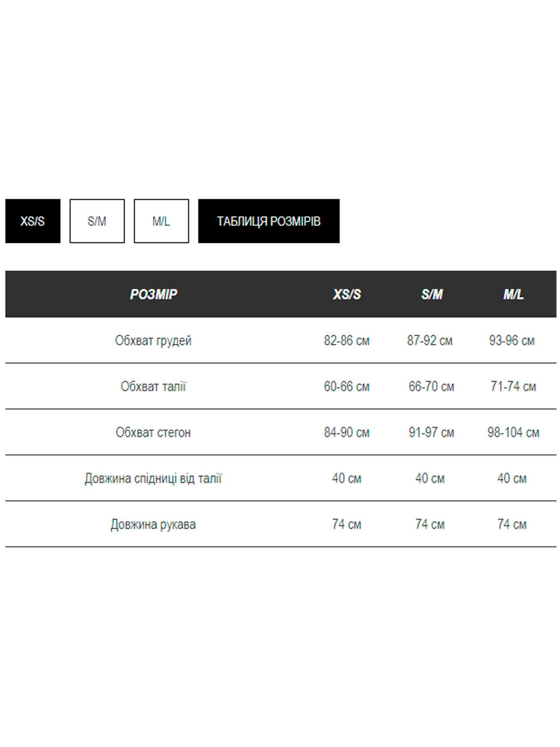
Task: Open the ТАБЛИЦЯ РОЗМІРІВ size chart
Action: pyautogui.click(x=269, y=221)
